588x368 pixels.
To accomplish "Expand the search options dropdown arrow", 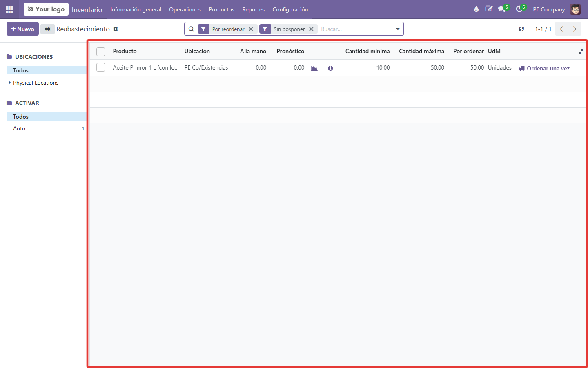I will [398, 29].
